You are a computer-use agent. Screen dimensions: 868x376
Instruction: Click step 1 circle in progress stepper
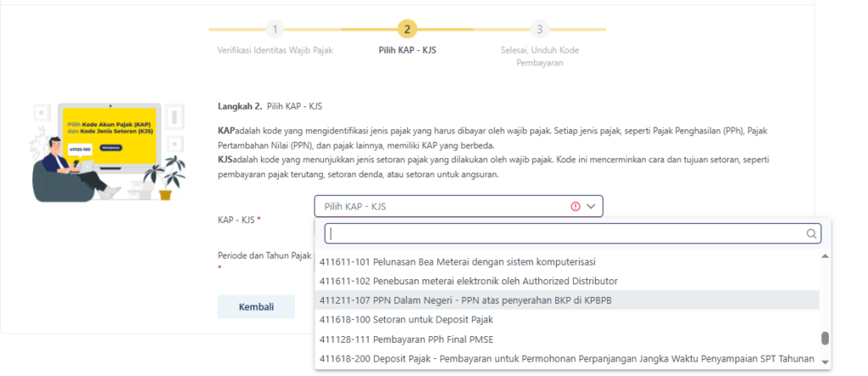274,29
